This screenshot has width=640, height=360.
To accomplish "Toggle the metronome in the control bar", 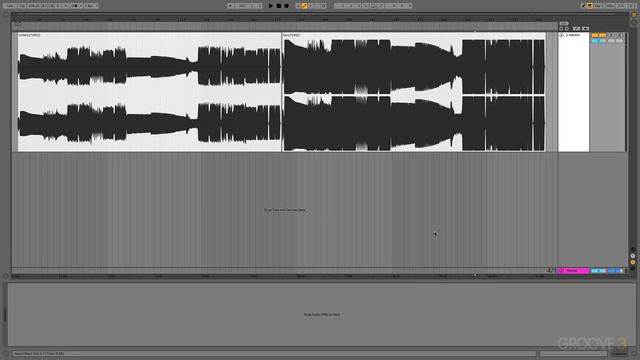I will tap(76, 6).
